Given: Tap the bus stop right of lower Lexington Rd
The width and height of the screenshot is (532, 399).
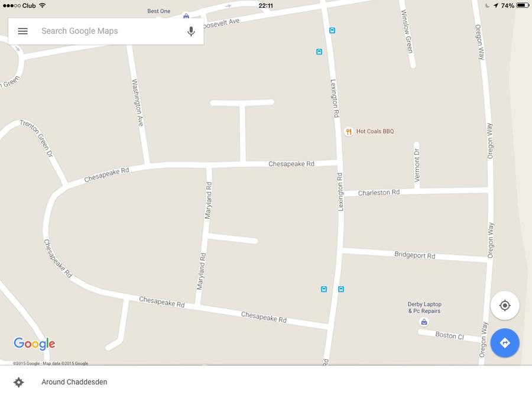Looking at the screenshot, I should tap(341, 289).
